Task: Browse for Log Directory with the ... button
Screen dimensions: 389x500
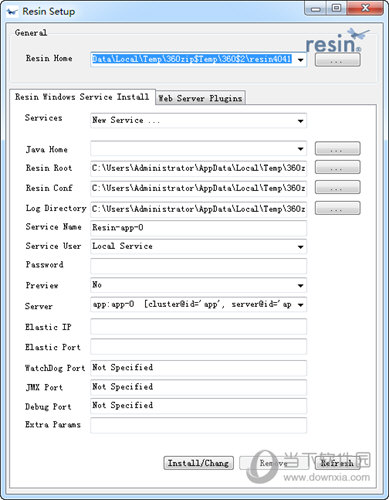Action: (337, 208)
